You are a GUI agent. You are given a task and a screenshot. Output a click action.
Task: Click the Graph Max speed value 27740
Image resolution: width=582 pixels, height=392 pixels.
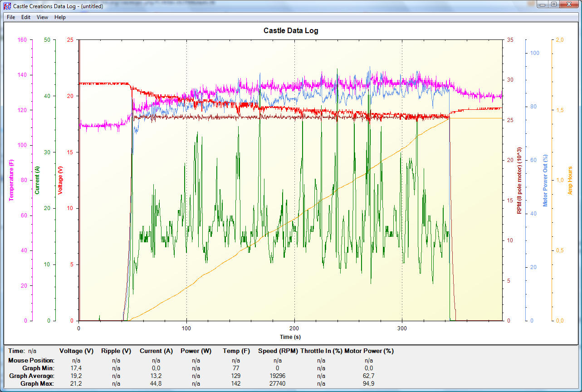[277, 383]
